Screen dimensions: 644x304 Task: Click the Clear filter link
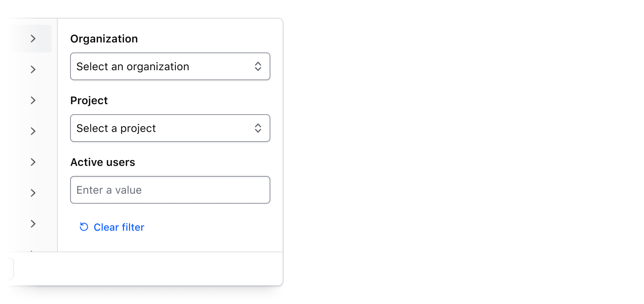[x=119, y=227]
